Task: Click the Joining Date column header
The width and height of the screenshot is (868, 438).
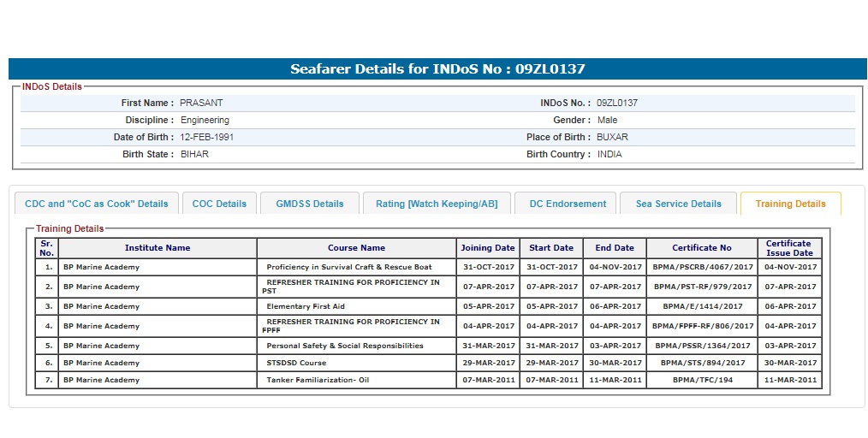Action: coord(488,248)
